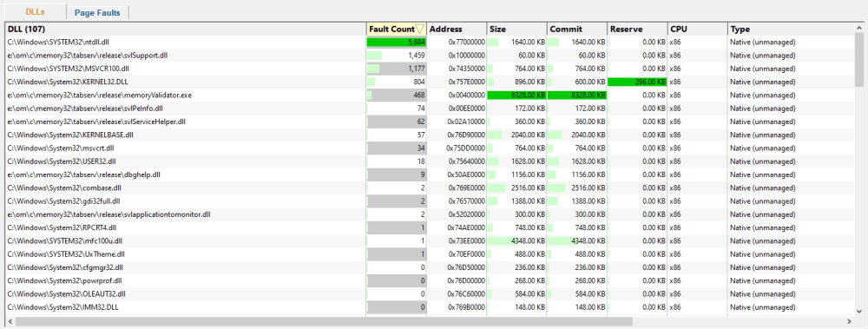
Task: Click the 468 fault count cell
Action: (397, 95)
